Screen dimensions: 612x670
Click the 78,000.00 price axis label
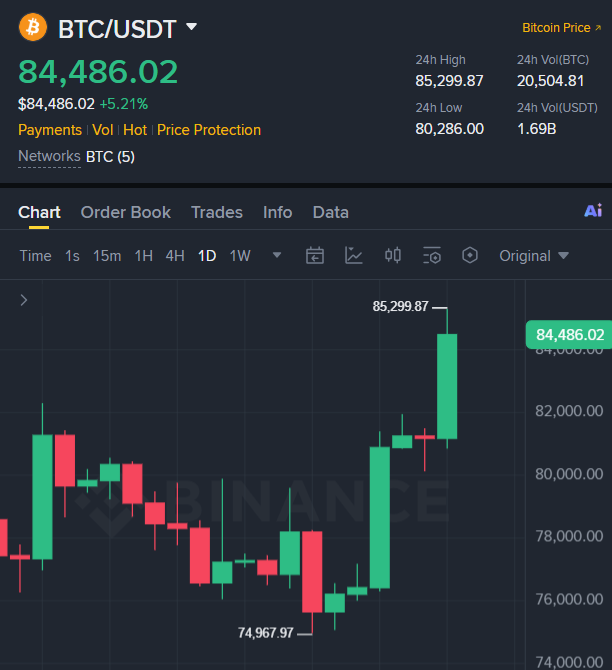(x=569, y=536)
